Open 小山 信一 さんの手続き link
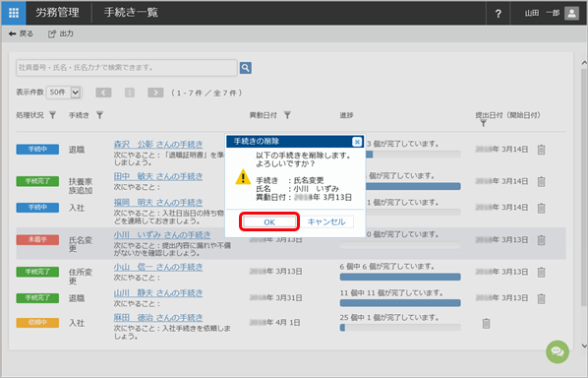This screenshot has width=588, height=378. [158, 267]
